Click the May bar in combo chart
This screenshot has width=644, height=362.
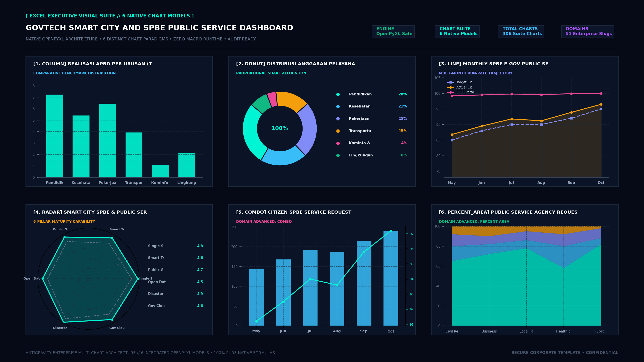point(256,297)
